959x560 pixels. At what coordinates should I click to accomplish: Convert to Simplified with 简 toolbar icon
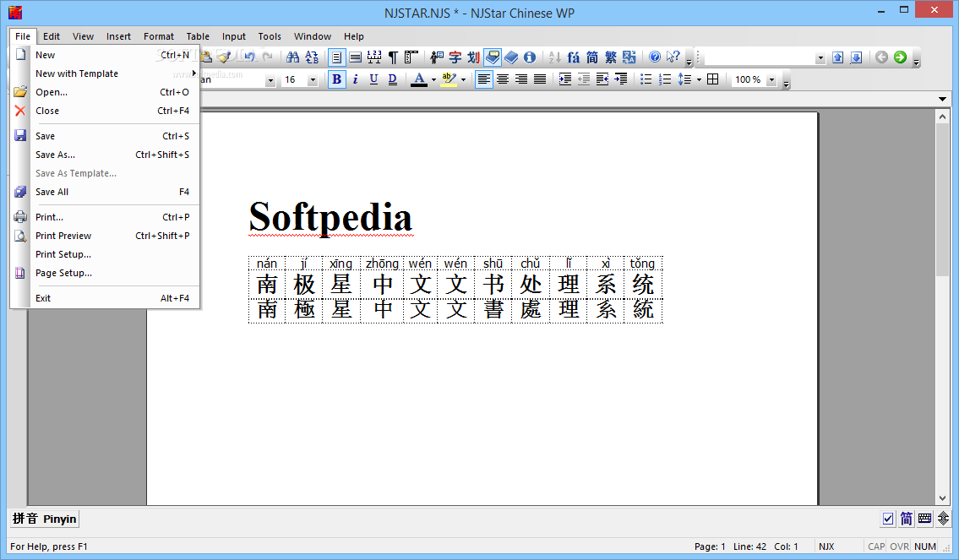(592, 57)
